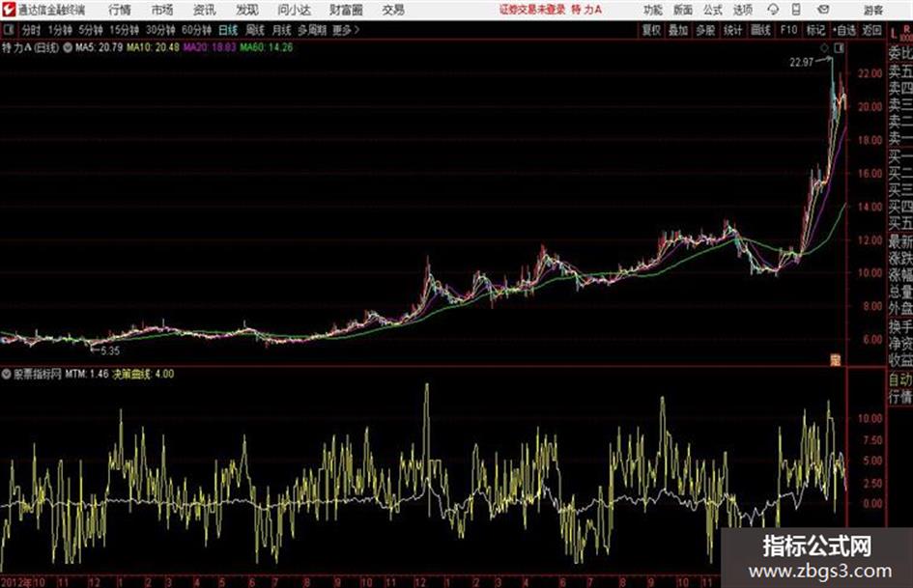Toggle the side panel icon above price axis
The height and width of the screenshot is (588, 913).
click(839, 48)
